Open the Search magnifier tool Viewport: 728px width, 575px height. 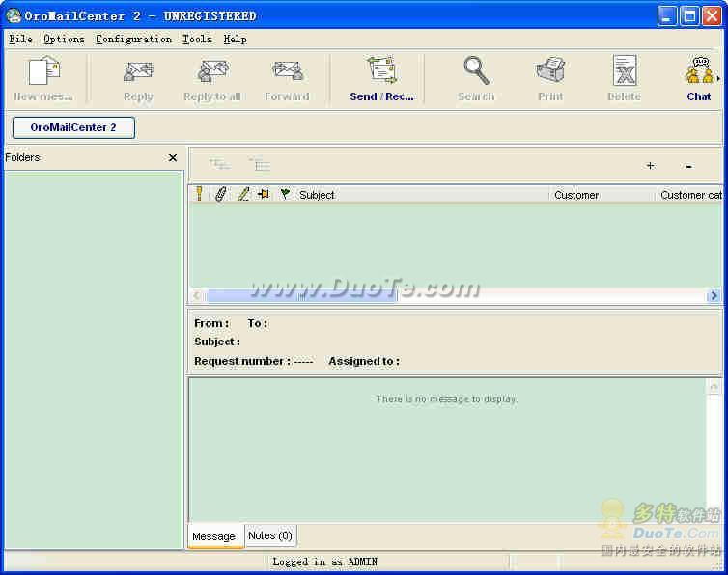click(x=476, y=70)
